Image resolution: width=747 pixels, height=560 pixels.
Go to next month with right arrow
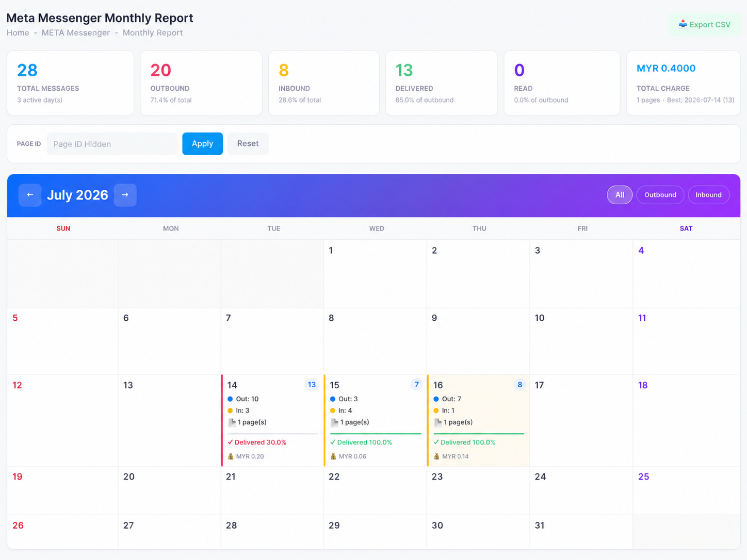pos(125,195)
